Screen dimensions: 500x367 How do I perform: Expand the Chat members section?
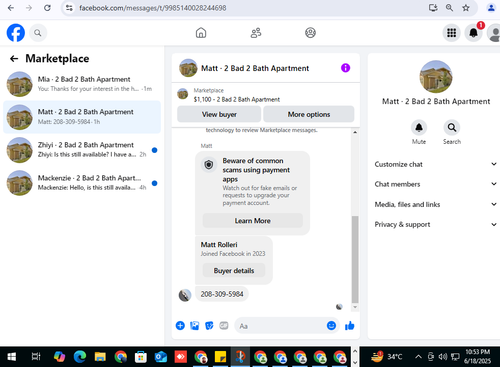[x=436, y=184]
